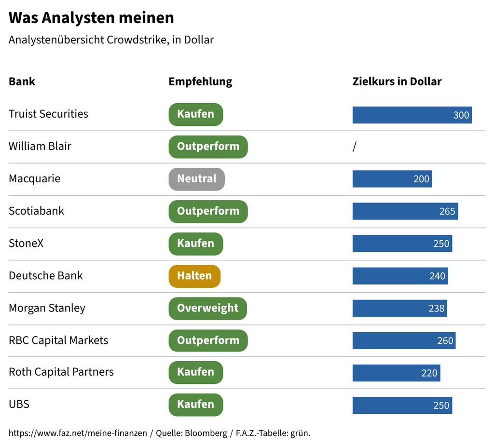Click the blue bar showing 300

click(412, 115)
